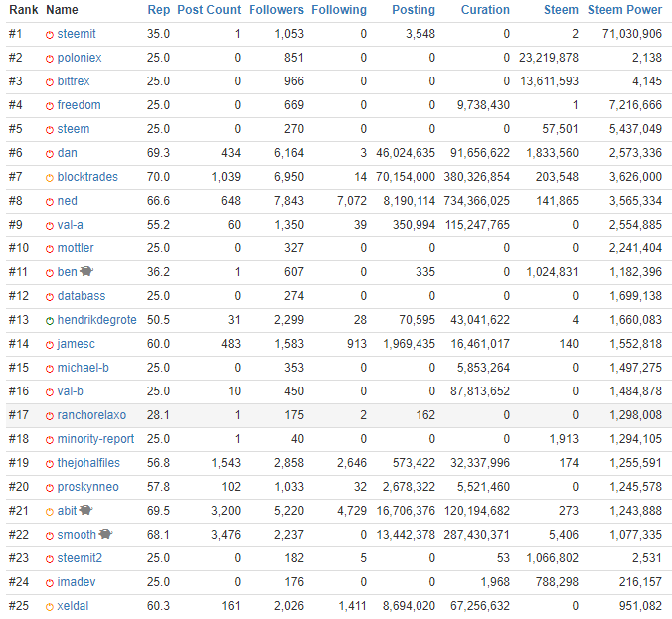The image size is (672, 619).
Task: Open the steem account link
Action: click(x=74, y=129)
